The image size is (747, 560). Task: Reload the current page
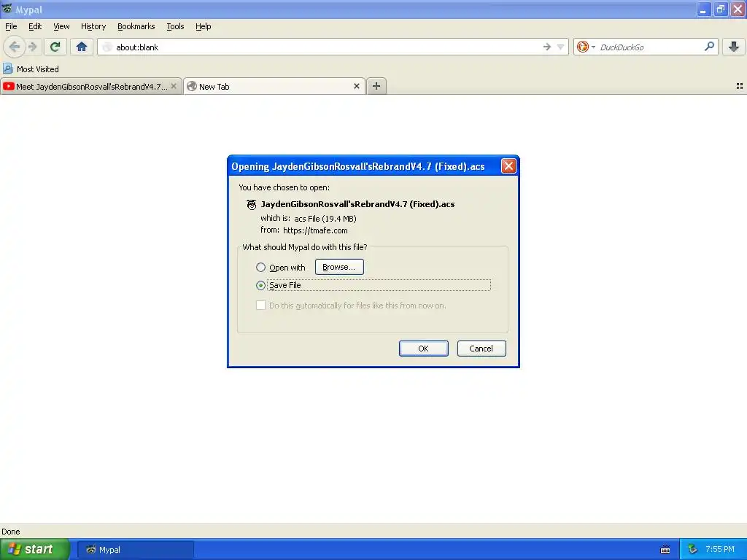(x=55, y=47)
